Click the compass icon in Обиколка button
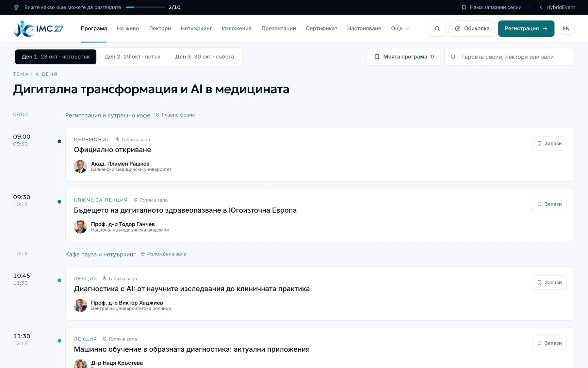The width and height of the screenshot is (588, 368). 458,28
